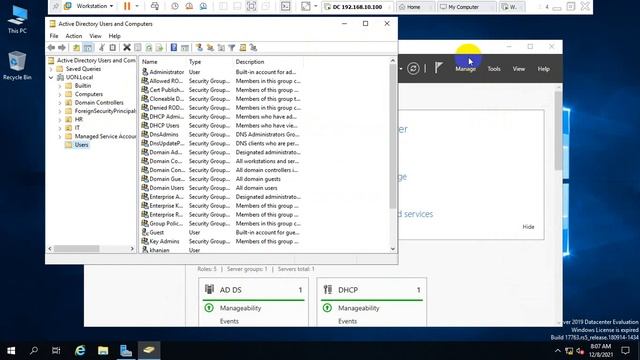This screenshot has height=360, width=640.
Task: Click the green Refresh toolbar icon in ADUC
Action: coord(149,48)
